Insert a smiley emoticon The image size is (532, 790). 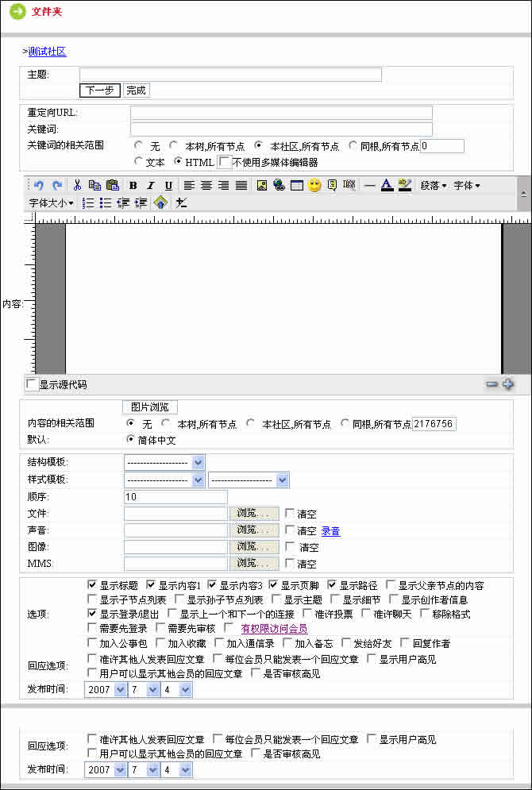[x=314, y=185]
